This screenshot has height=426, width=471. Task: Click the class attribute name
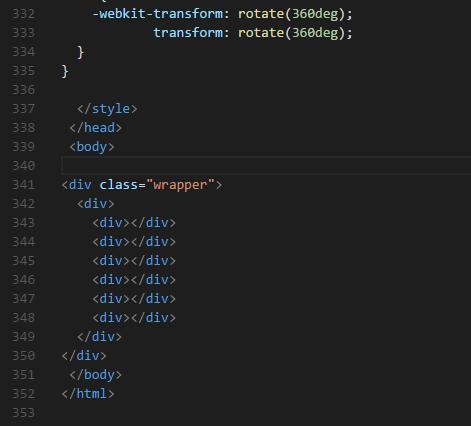click(119, 185)
